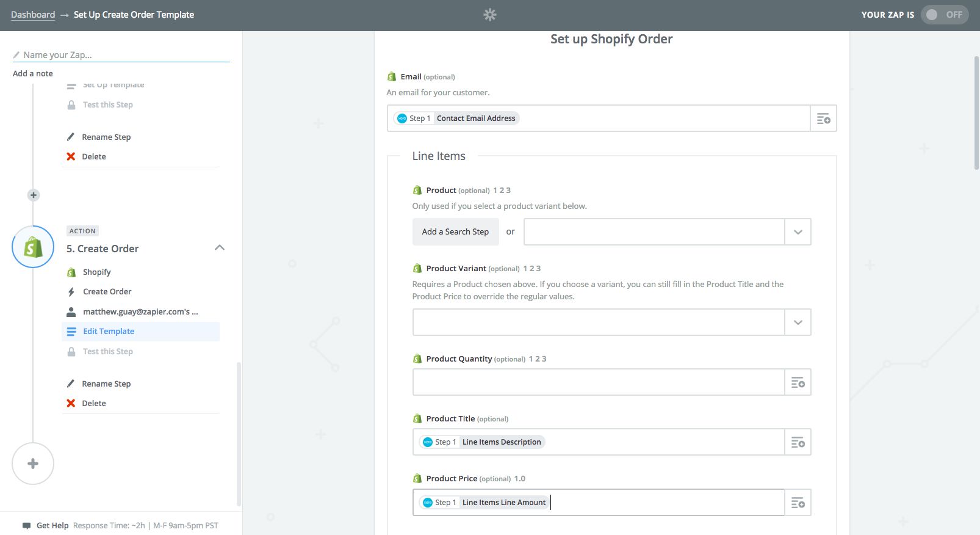Click the Product Title insert-field icon
Screen dimensions: 980x535
[x=798, y=442]
